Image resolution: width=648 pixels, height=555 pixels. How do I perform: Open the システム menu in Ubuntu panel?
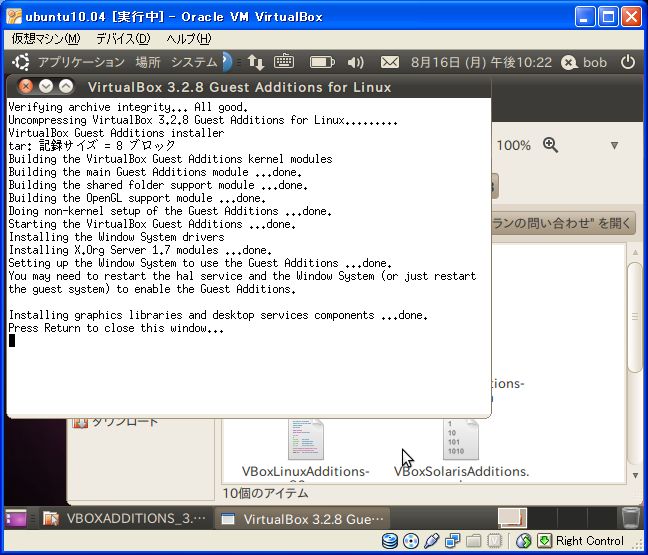[x=194, y=62]
